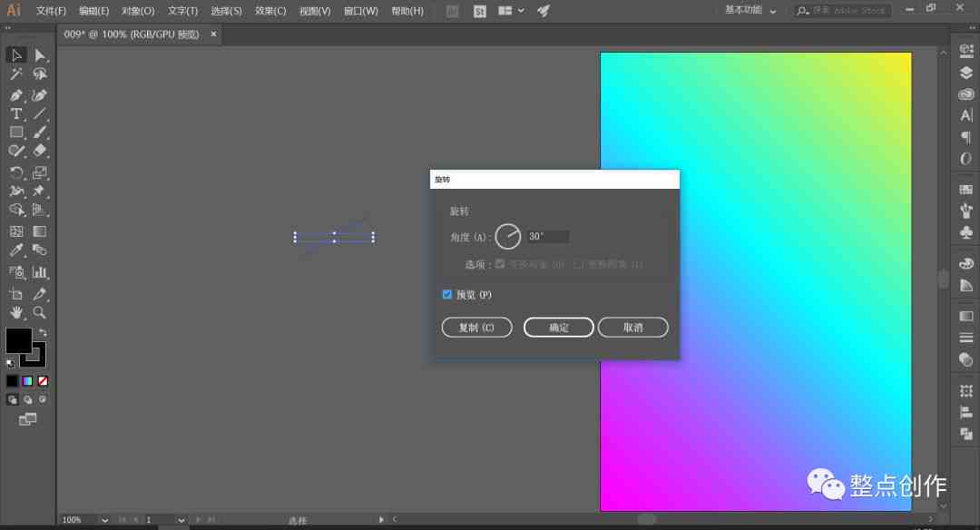Toggle the Transform Patterns option checkbox

pyautogui.click(x=578, y=264)
